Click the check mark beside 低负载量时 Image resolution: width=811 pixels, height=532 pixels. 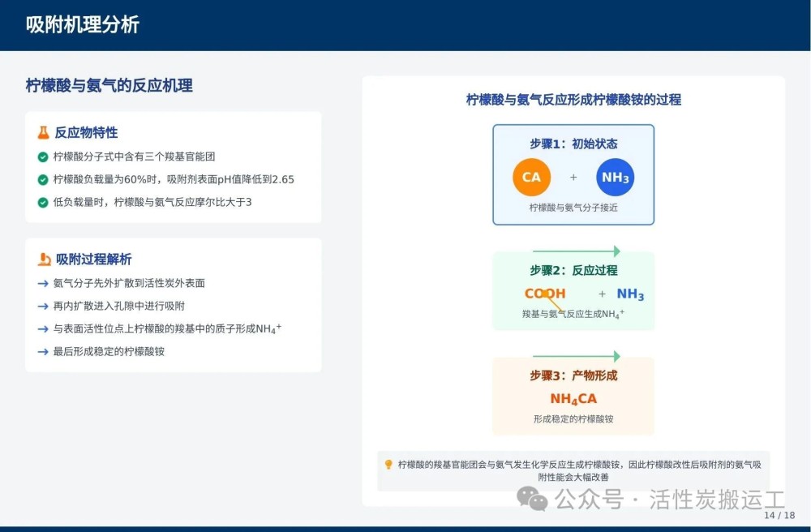(x=43, y=202)
